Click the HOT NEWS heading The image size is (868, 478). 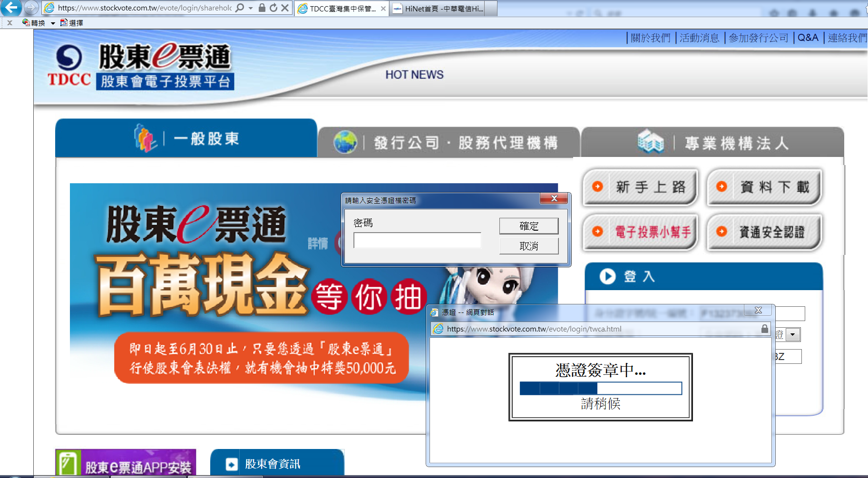(414, 75)
